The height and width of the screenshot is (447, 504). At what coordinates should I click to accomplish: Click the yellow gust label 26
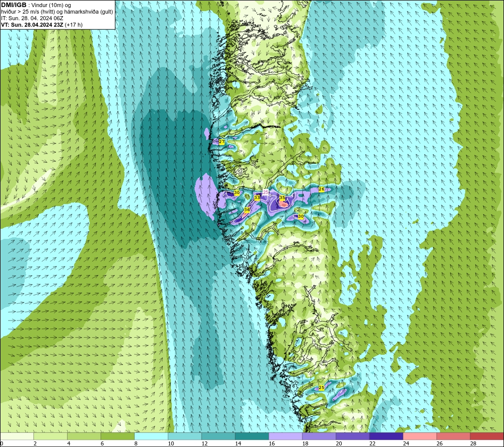[x=322, y=189]
